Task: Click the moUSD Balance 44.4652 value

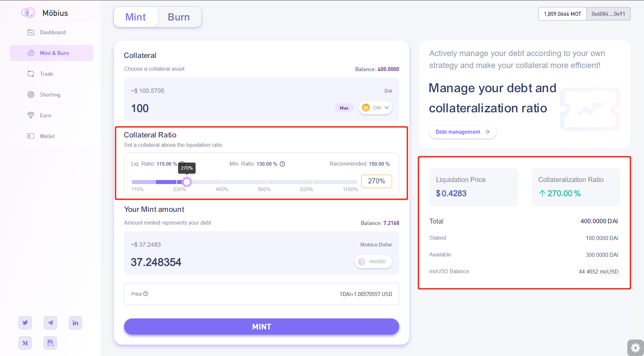Action: coord(599,272)
